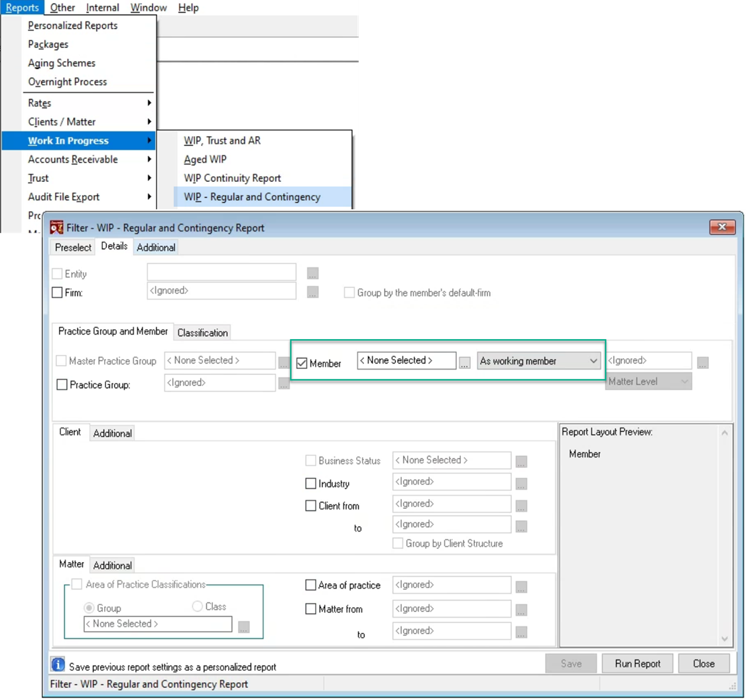Open the Window menu
This screenshot has height=700, width=746.
(149, 7)
